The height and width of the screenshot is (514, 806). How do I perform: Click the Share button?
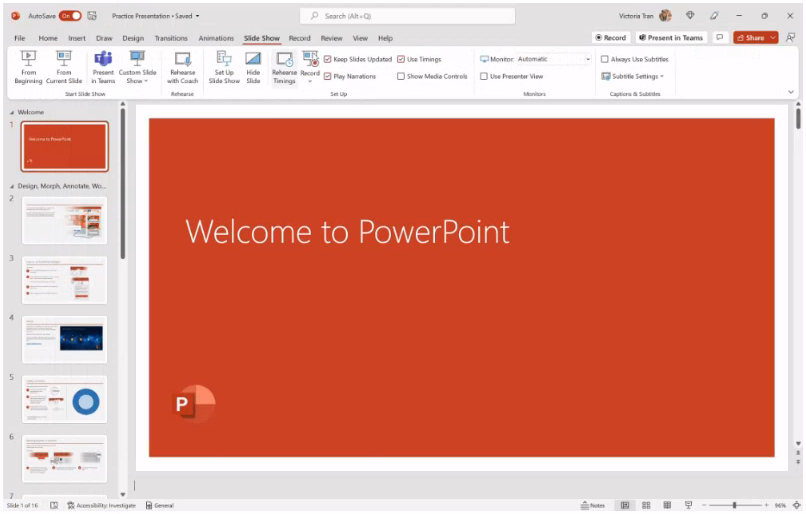[x=750, y=38]
